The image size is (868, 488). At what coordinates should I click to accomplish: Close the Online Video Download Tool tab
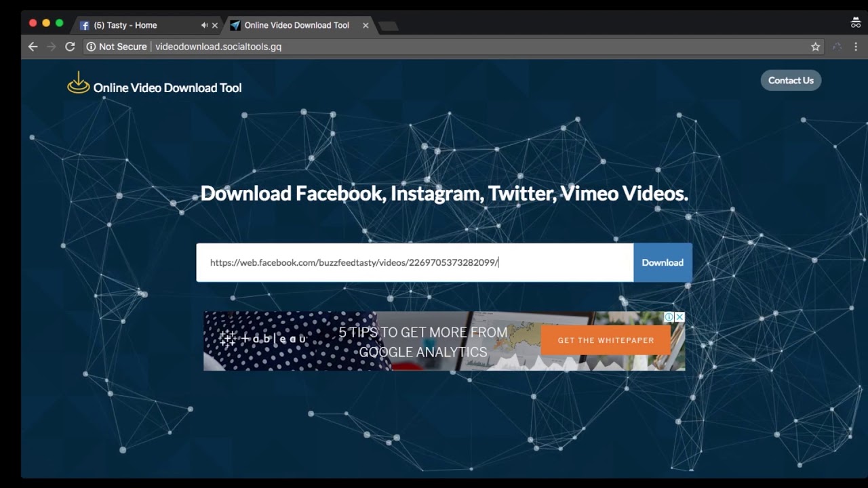point(366,25)
